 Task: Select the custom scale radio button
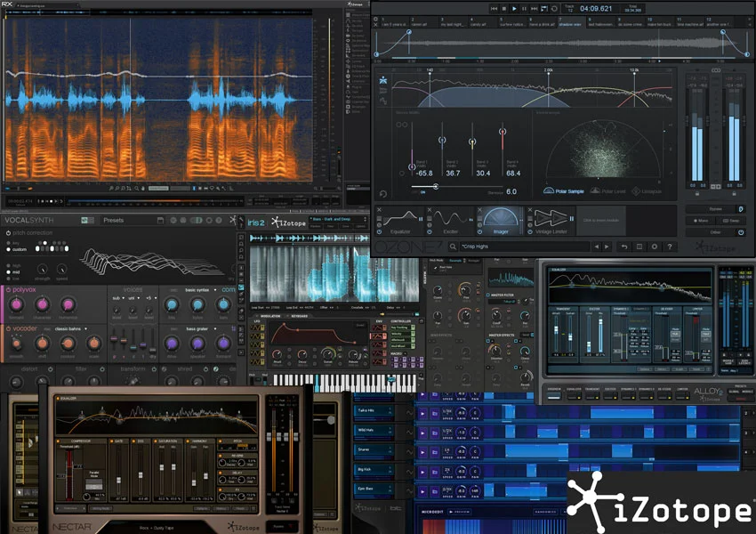pos(8,249)
